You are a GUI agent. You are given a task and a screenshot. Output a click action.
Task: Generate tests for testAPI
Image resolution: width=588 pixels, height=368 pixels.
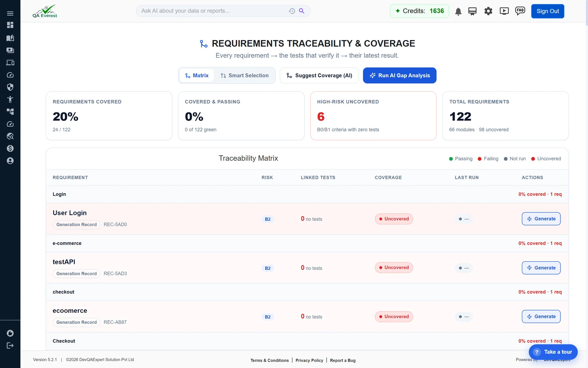click(541, 268)
